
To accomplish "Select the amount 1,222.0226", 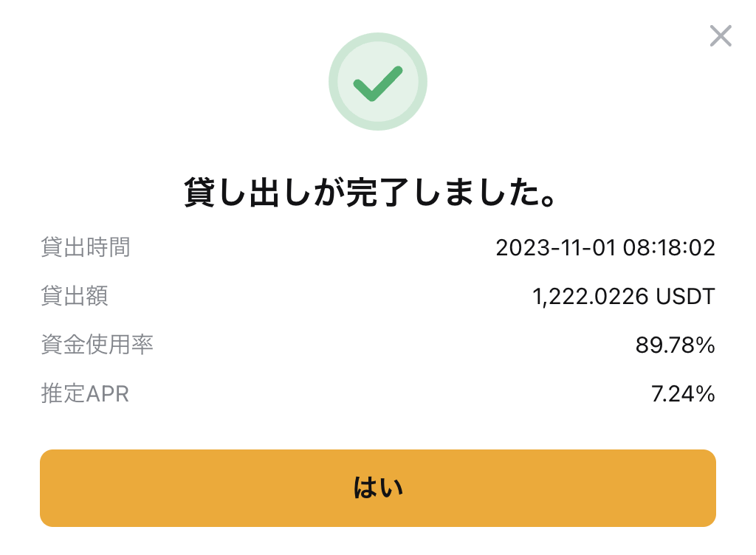I will [590, 297].
